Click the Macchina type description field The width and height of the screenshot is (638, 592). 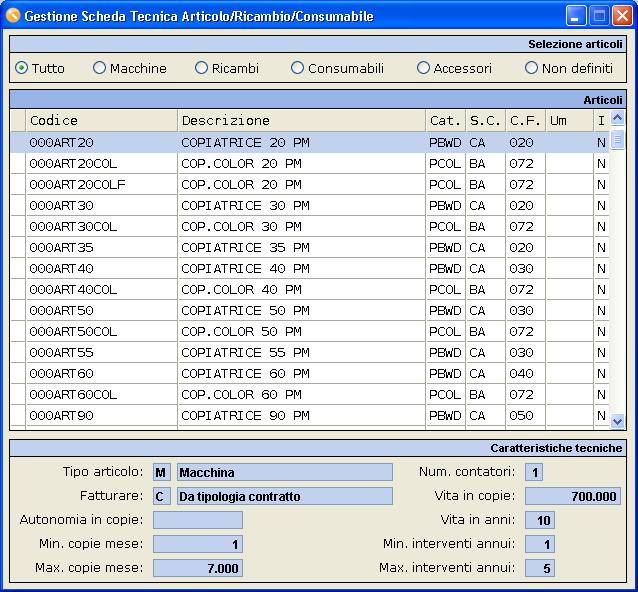pyautogui.click(x=285, y=472)
